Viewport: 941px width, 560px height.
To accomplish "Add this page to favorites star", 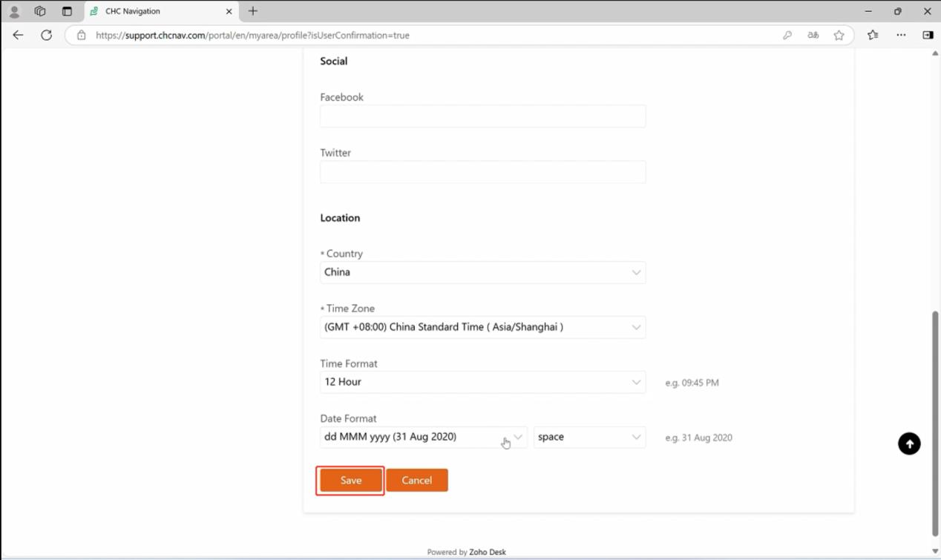I will [839, 35].
